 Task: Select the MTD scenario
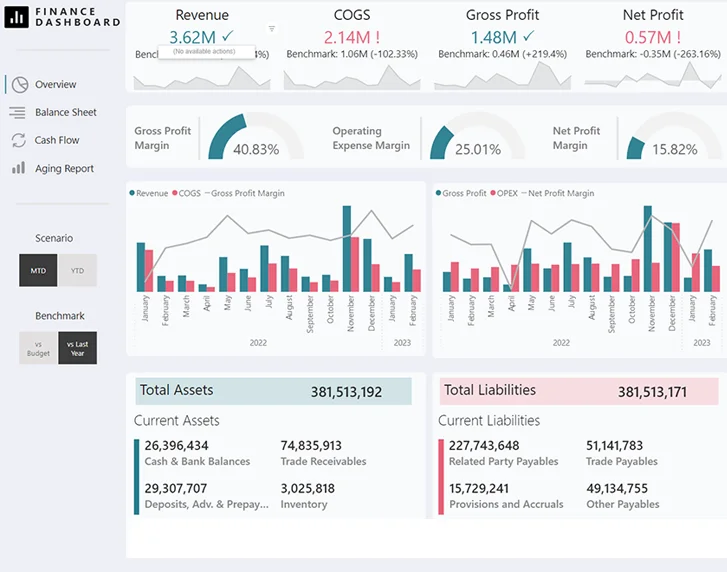(x=38, y=270)
